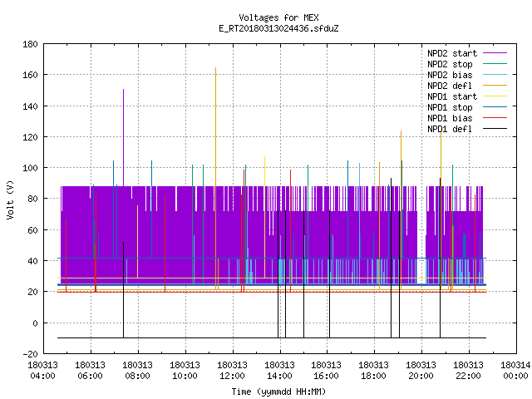The height and width of the screenshot is (399, 532).
Task: Click the Voltages for MEX chart title
Action: [278, 17]
